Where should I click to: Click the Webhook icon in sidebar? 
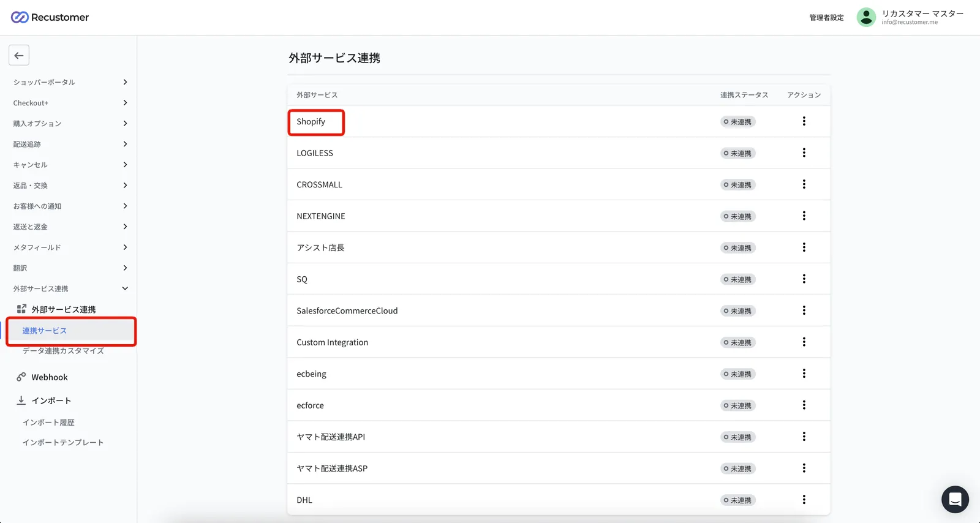click(x=21, y=377)
